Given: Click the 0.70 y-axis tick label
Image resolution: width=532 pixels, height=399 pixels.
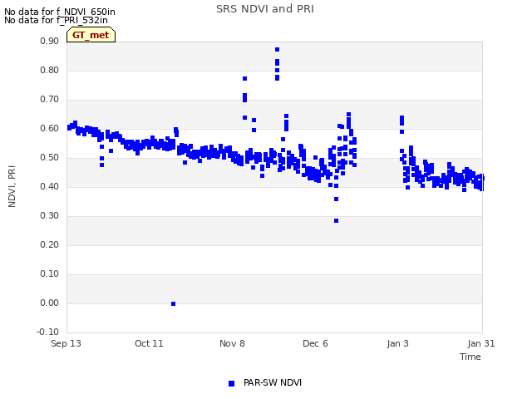Looking at the screenshot, I should coord(50,100).
